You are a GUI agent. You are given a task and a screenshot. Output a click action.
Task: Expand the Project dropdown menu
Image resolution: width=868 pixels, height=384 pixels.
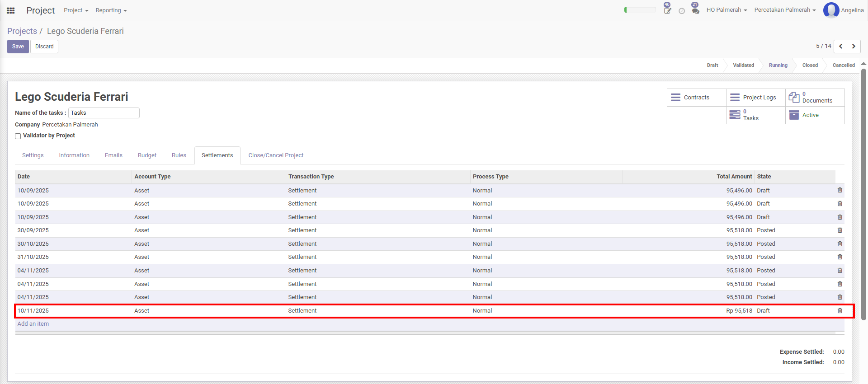[76, 10]
